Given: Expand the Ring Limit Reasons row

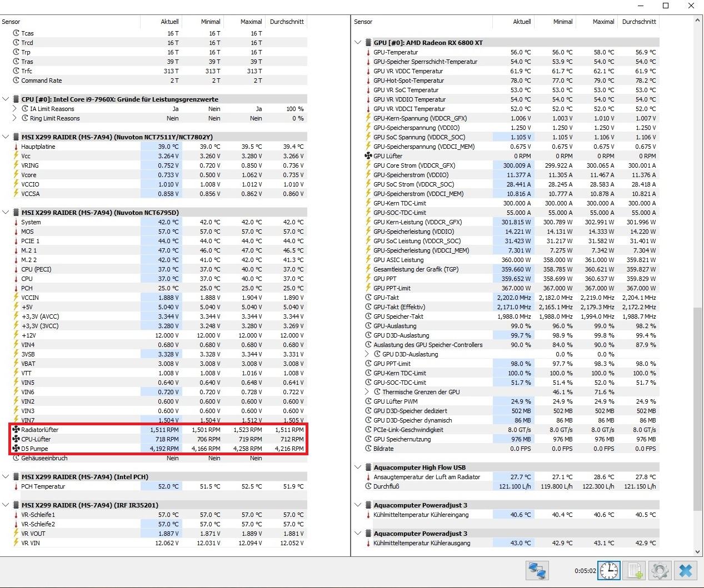Looking at the screenshot, I should pos(15,118).
